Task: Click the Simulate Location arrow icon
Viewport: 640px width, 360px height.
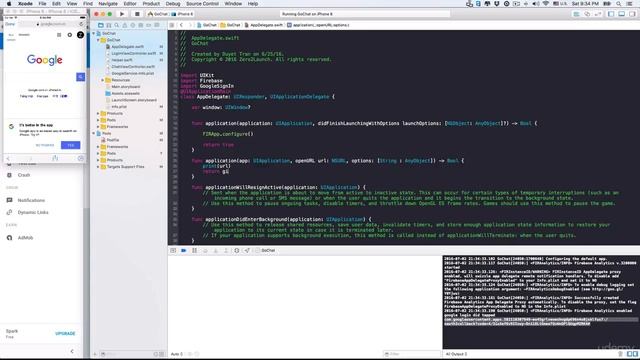Action: [x=247, y=250]
